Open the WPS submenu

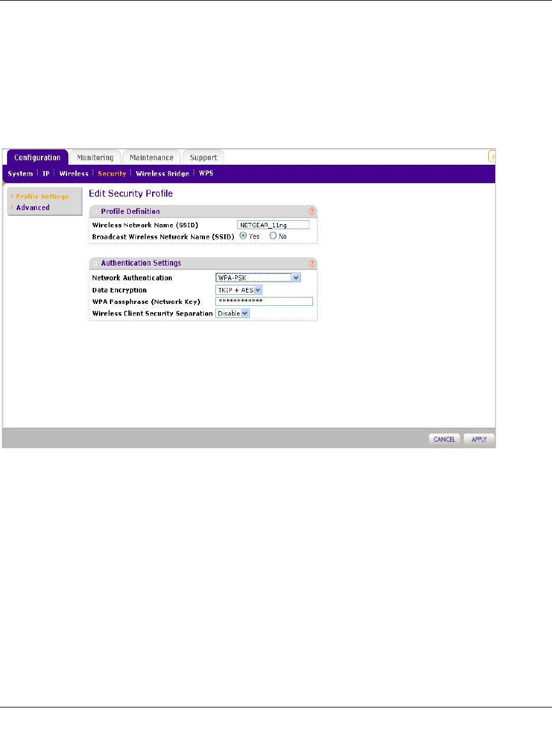pyautogui.click(x=206, y=173)
